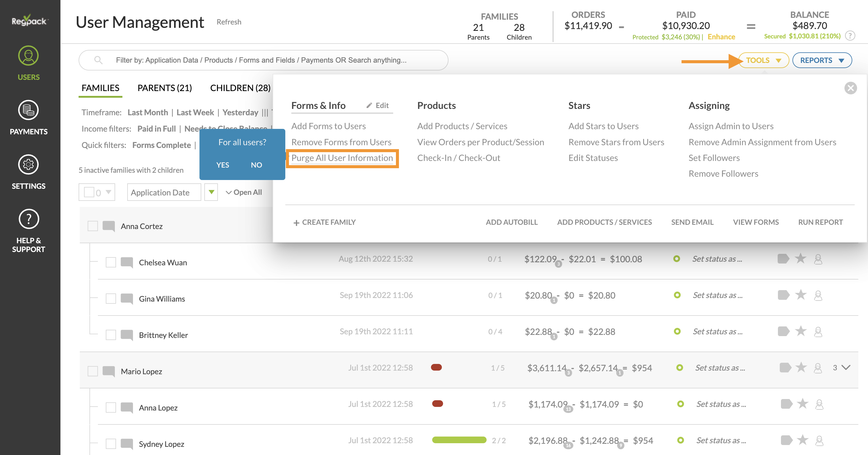Viewport: 868px width, 455px height.
Task: Click Mario Lopez's red progress indicator
Action: coord(436,367)
